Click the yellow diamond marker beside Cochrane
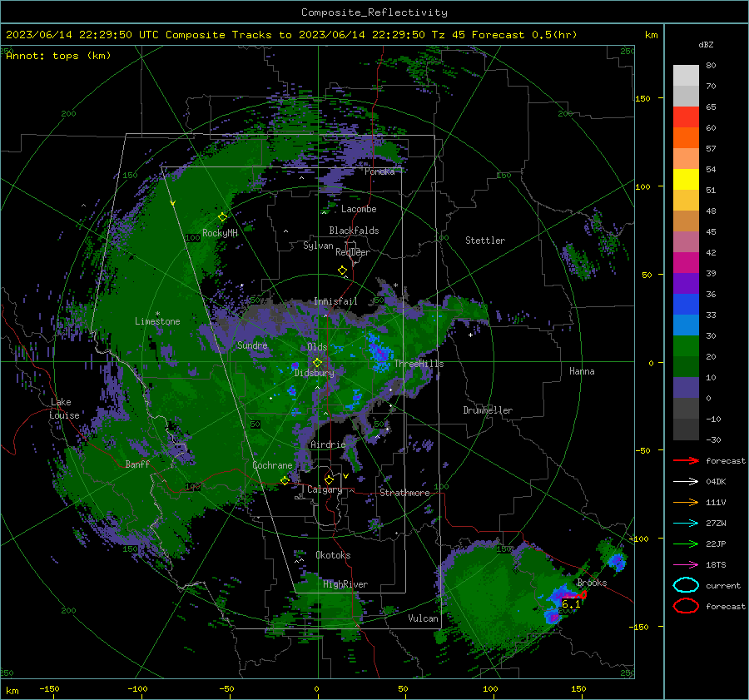This screenshot has height=700, width=749. (285, 480)
